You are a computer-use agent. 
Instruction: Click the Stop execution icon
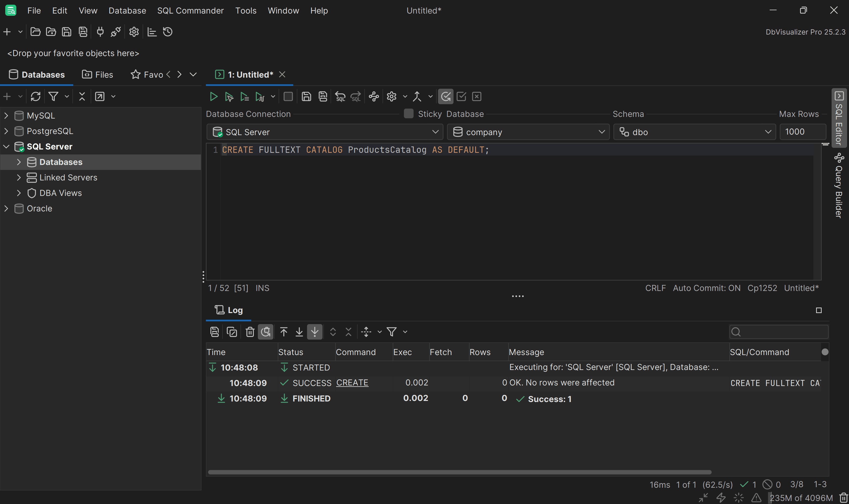pyautogui.click(x=288, y=97)
